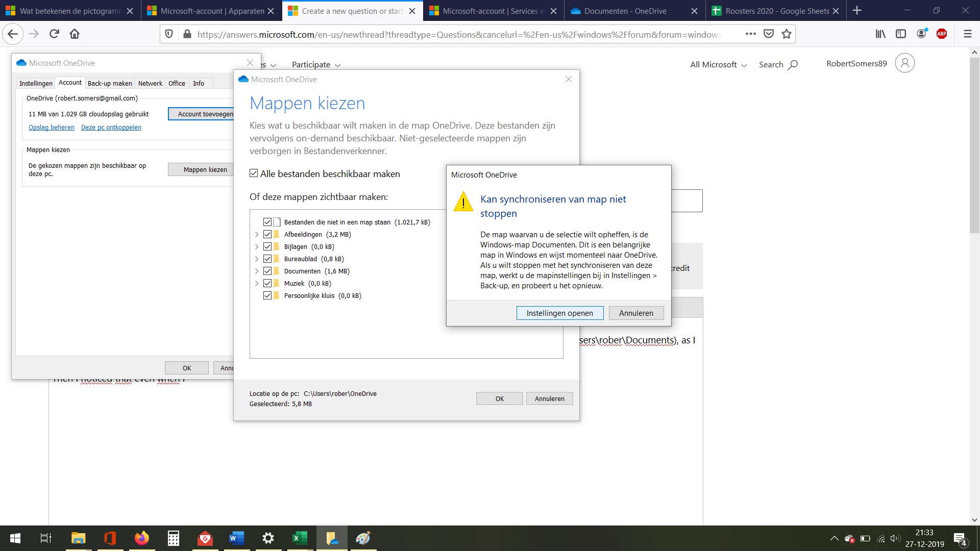Open Task View on the taskbar
Image resolution: width=980 pixels, height=551 pixels.
click(x=46, y=538)
